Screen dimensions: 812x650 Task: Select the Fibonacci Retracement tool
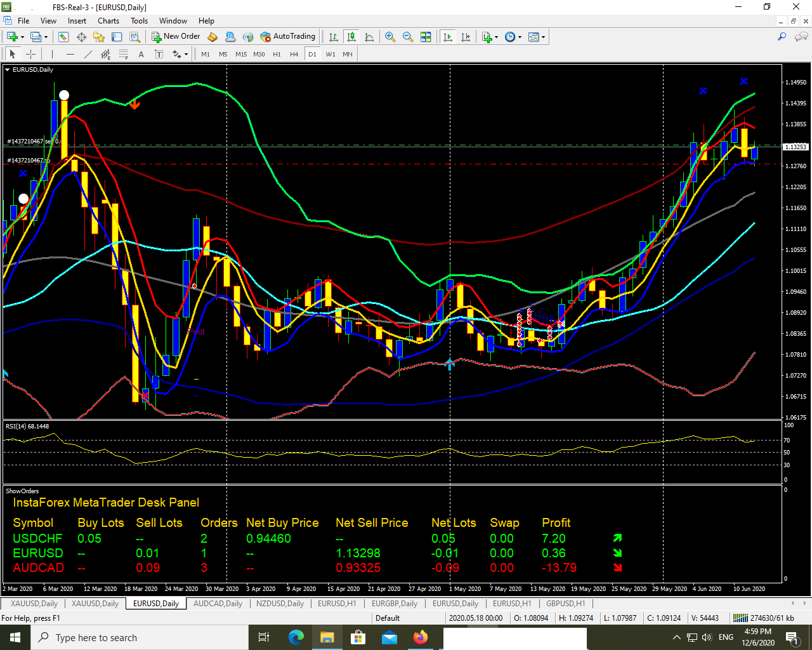pyautogui.click(x=123, y=54)
